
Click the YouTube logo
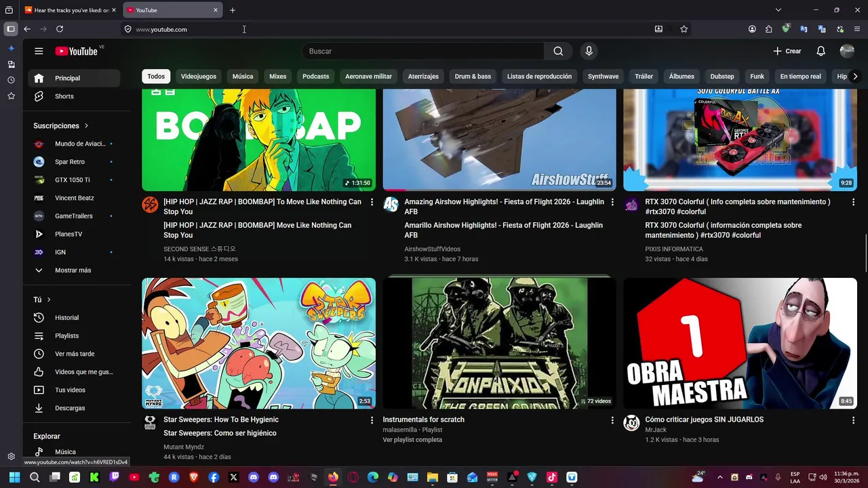click(76, 51)
